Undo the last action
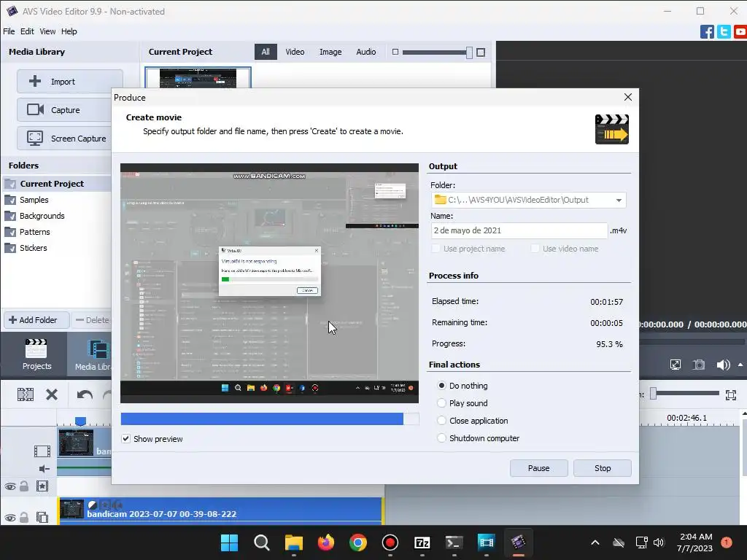The image size is (747, 560). point(85,394)
